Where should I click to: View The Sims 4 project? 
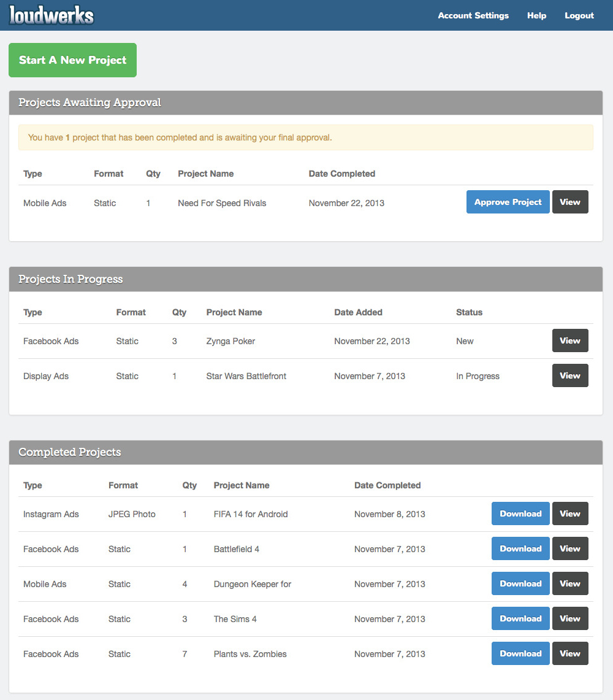coord(570,618)
